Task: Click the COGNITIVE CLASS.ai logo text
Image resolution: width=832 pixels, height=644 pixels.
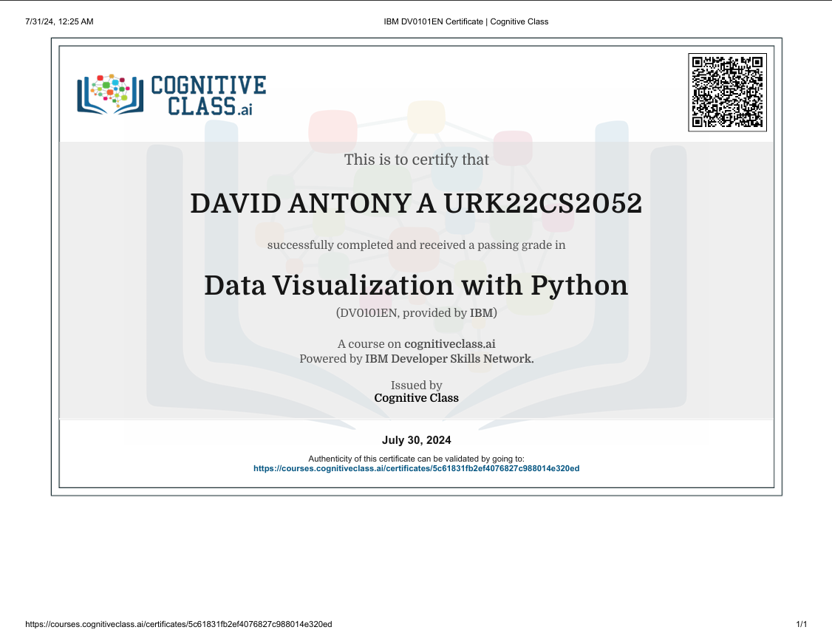Action: pos(208,95)
